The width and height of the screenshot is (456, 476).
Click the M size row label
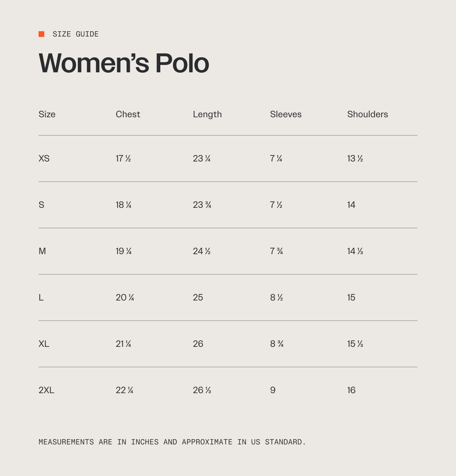coord(42,251)
